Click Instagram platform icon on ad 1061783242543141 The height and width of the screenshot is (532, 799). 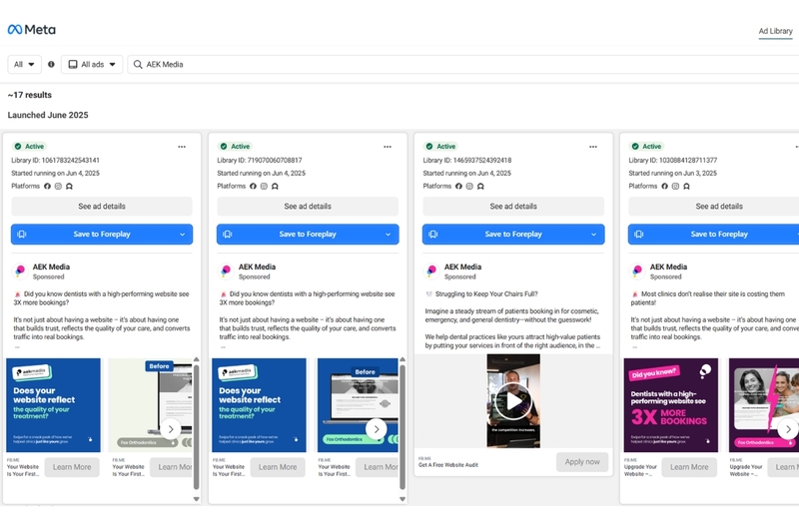click(58, 186)
